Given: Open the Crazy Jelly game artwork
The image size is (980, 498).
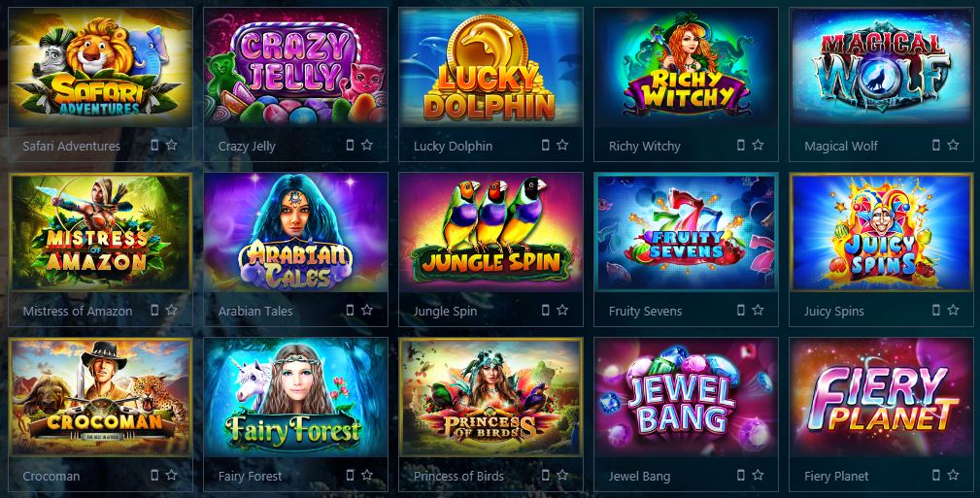Looking at the screenshot, I should [295, 67].
